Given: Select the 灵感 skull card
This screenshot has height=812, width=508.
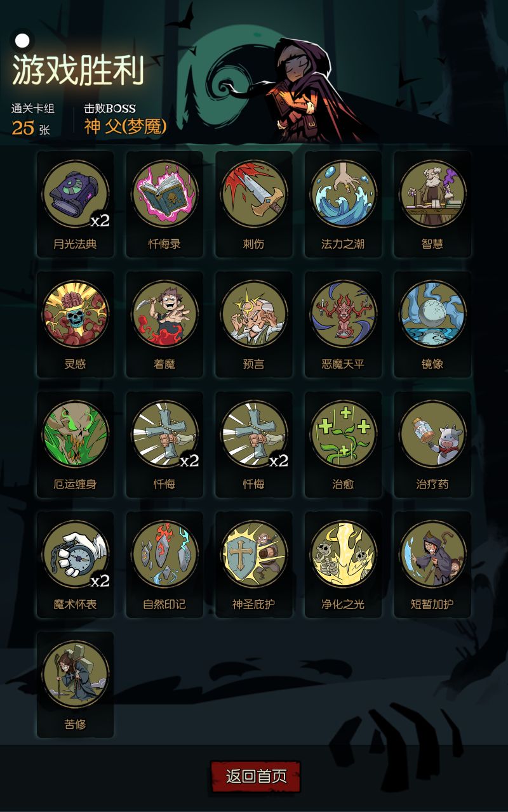Looking at the screenshot, I should (x=76, y=324).
